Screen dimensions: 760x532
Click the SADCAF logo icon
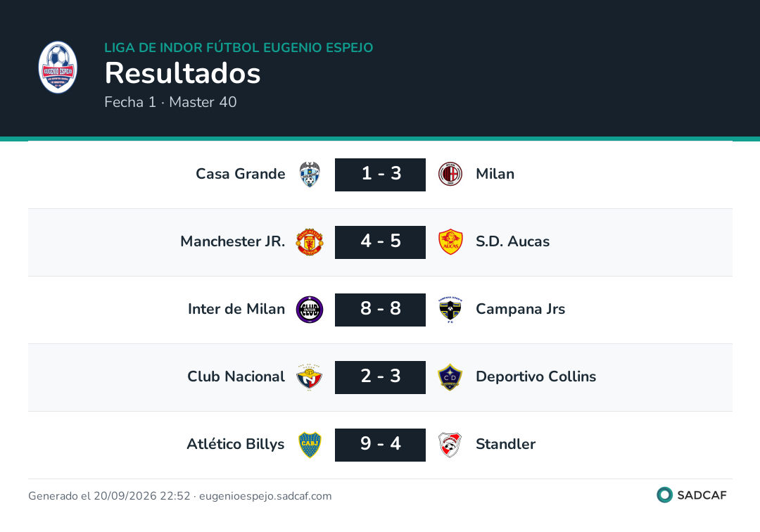(x=664, y=495)
